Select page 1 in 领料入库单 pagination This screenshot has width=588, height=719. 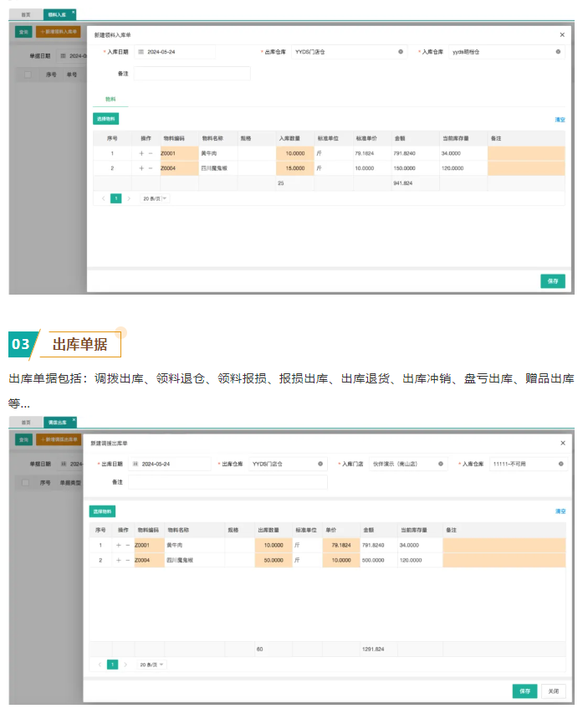pyautogui.click(x=116, y=198)
